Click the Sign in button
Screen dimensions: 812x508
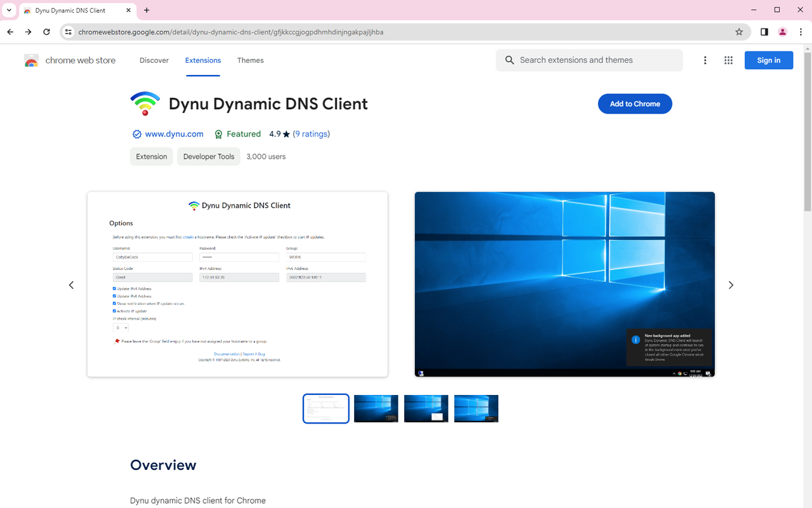tap(769, 60)
